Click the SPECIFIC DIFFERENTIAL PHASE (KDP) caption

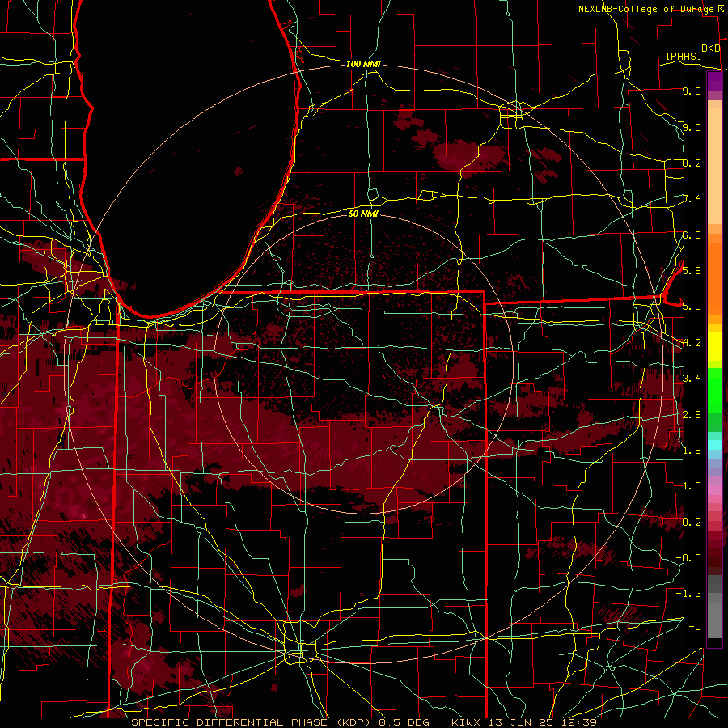[x=252, y=722]
